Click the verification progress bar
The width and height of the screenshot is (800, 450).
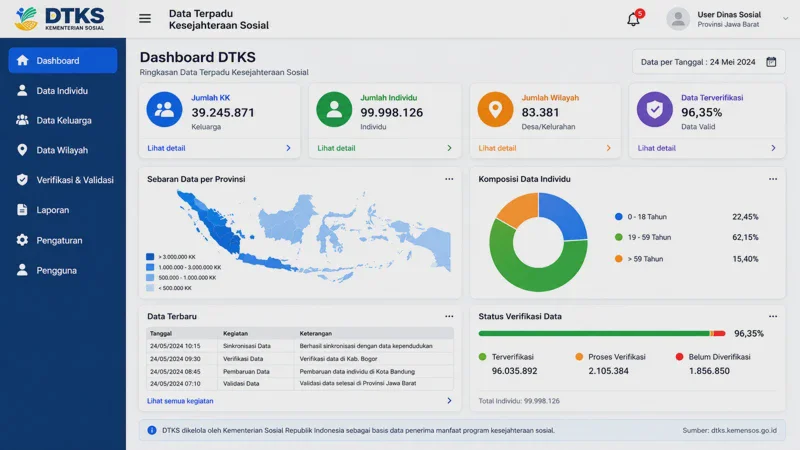pyautogui.click(x=602, y=333)
